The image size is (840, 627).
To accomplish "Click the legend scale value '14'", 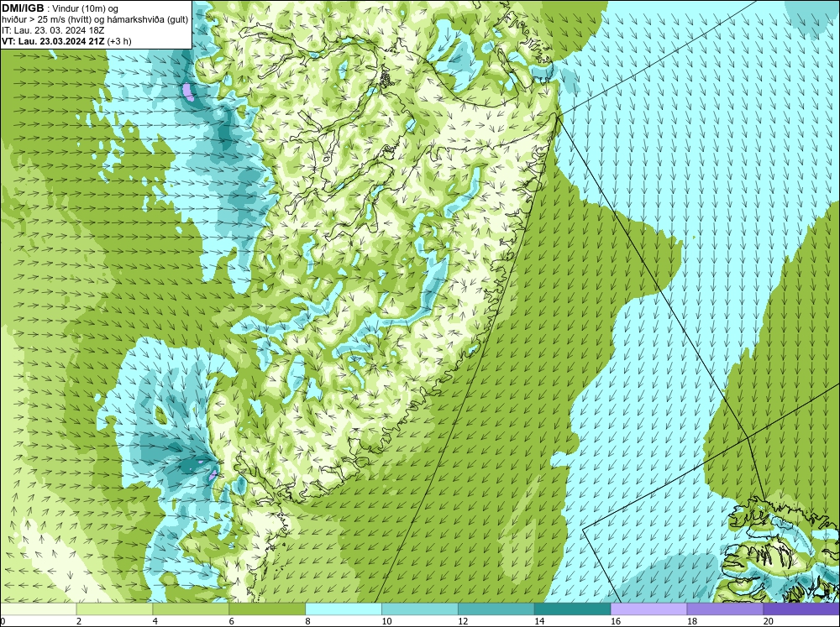I will click(539, 621).
